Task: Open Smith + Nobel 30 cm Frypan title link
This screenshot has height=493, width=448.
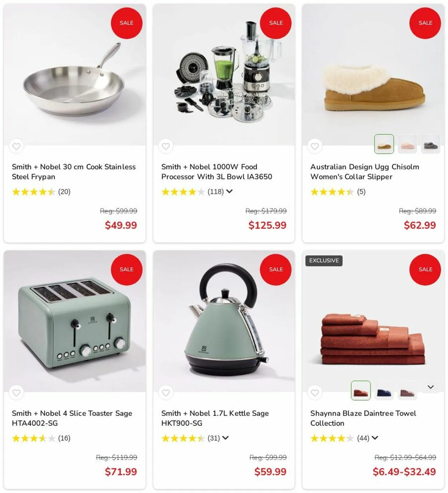Action: (74, 172)
